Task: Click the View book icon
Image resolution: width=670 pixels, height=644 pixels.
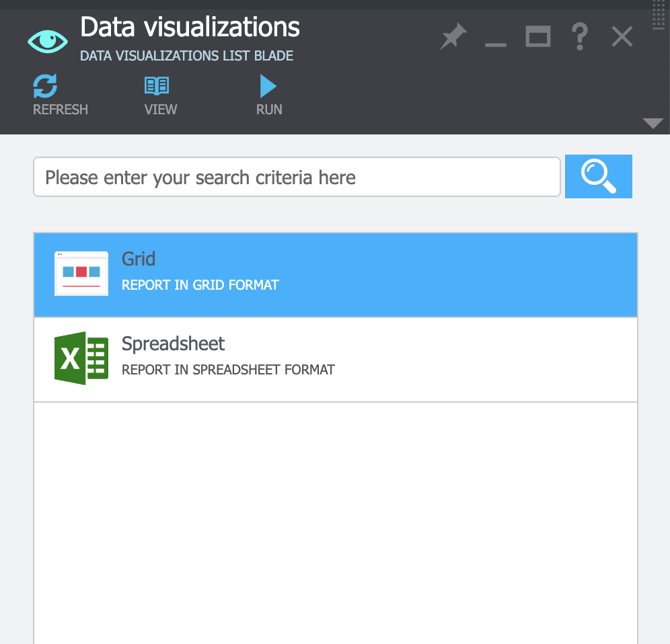Action: coord(157,86)
